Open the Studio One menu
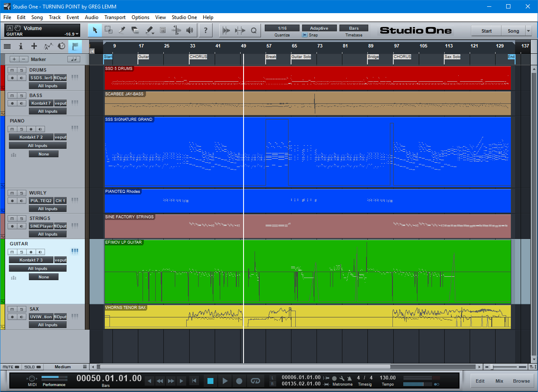The height and width of the screenshot is (392, 538). pyautogui.click(x=184, y=17)
